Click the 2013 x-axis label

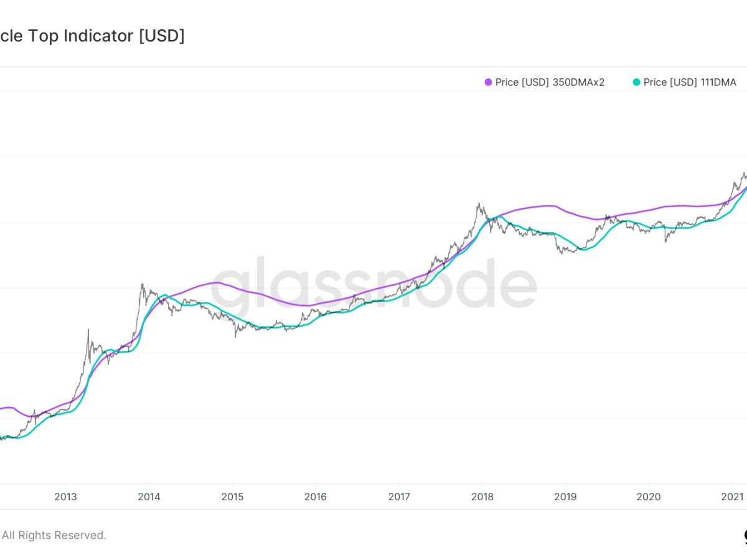[65, 497]
